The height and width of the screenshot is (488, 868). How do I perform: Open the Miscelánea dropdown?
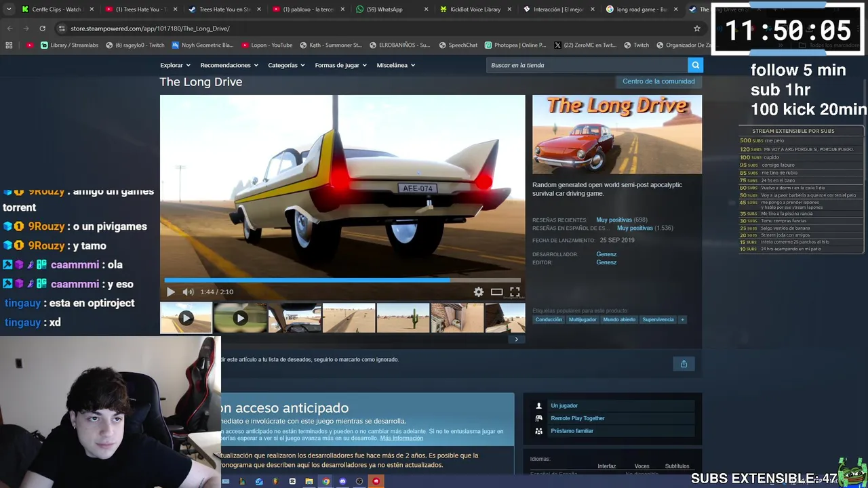click(x=395, y=65)
